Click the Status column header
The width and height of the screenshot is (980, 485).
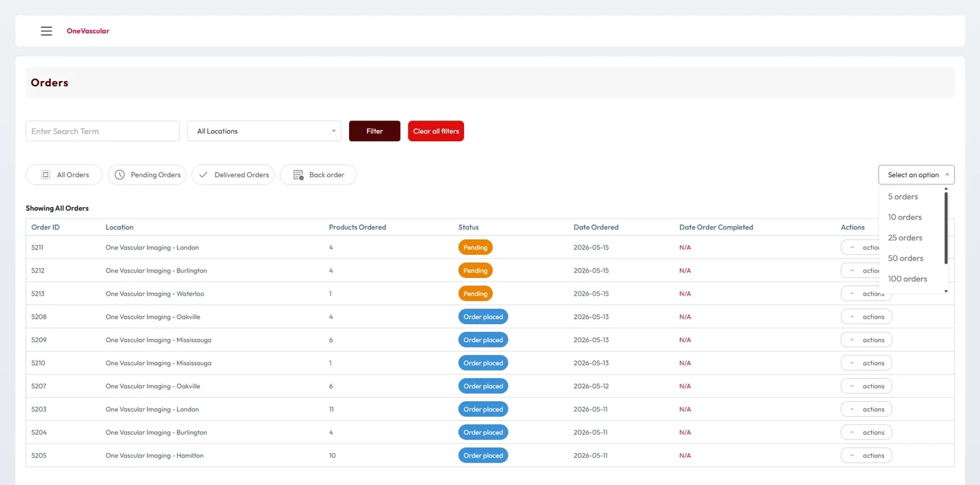[x=468, y=228]
